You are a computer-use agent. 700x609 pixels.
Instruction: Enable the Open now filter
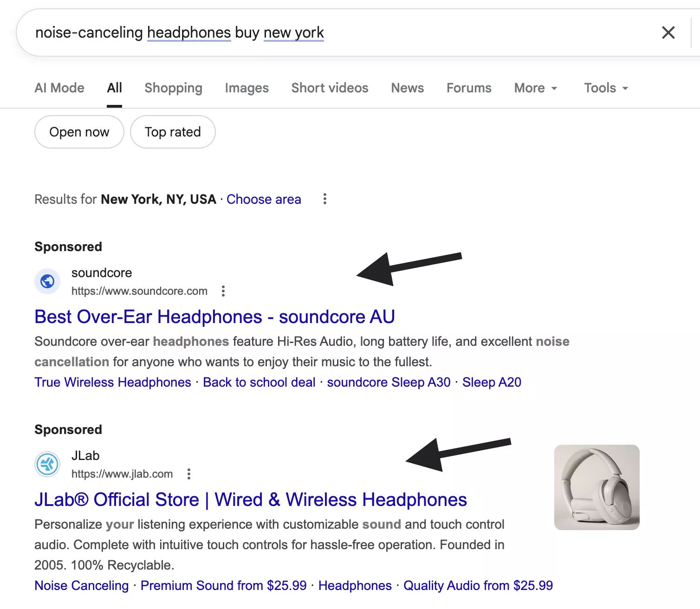[x=79, y=132]
